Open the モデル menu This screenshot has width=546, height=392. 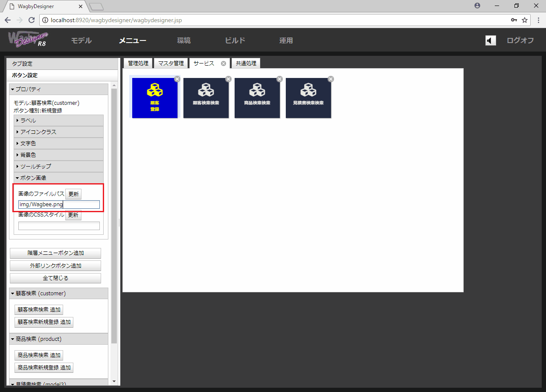pyautogui.click(x=81, y=40)
